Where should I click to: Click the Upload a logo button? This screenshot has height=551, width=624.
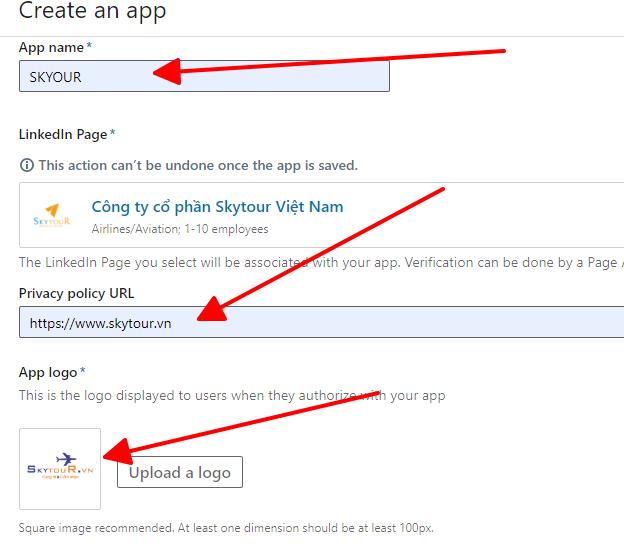pyautogui.click(x=180, y=472)
